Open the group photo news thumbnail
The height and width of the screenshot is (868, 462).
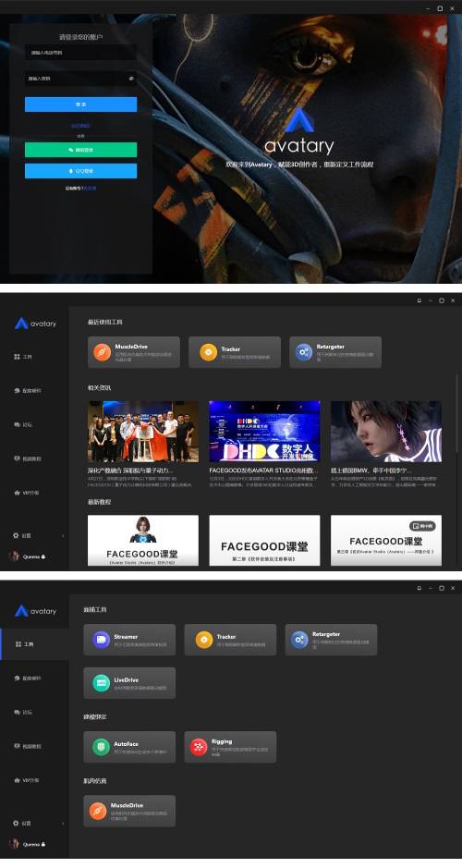[142, 432]
